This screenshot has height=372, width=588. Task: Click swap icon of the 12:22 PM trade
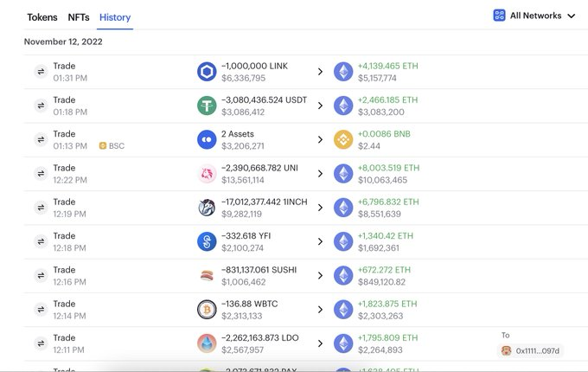pos(41,174)
